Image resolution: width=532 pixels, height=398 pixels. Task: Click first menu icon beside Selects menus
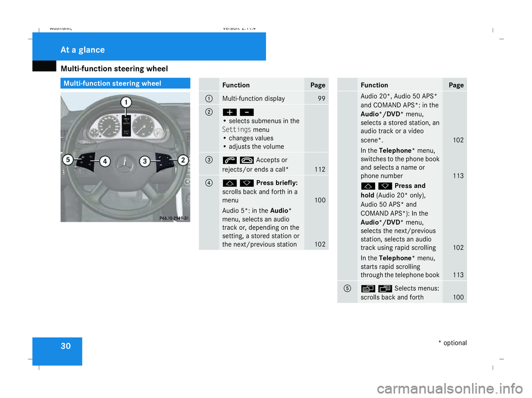point(368,289)
